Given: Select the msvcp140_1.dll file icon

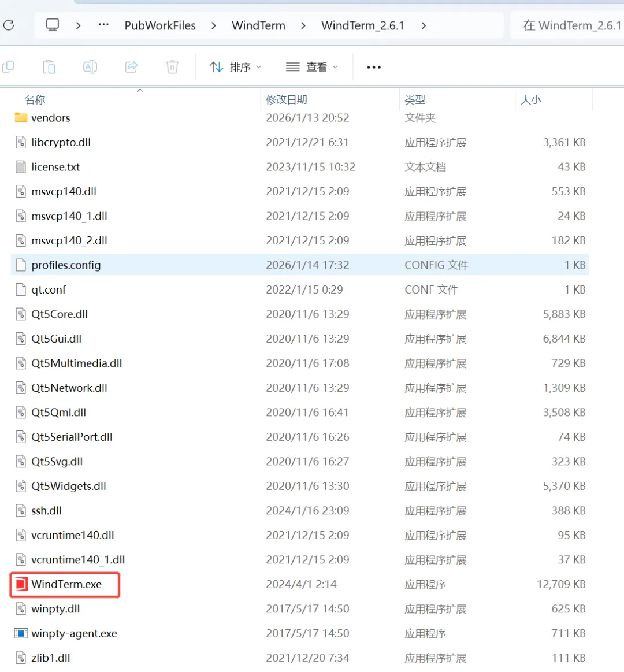Looking at the screenshot, I should [x=21, y=216].
